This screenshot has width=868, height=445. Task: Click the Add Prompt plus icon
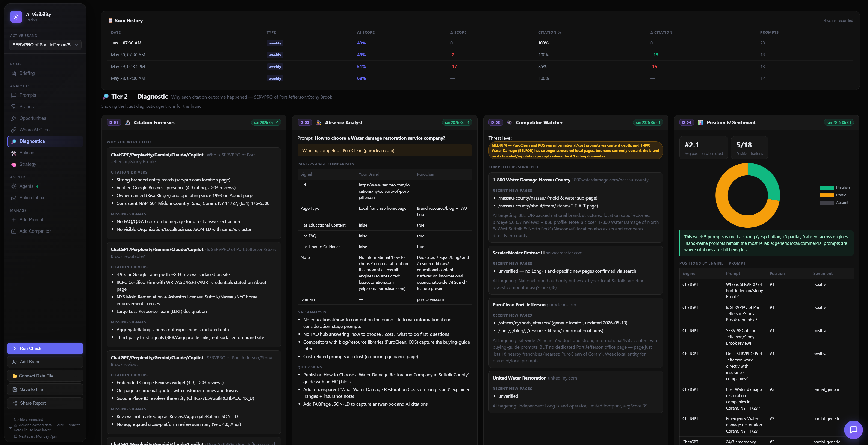coord(13,220)
